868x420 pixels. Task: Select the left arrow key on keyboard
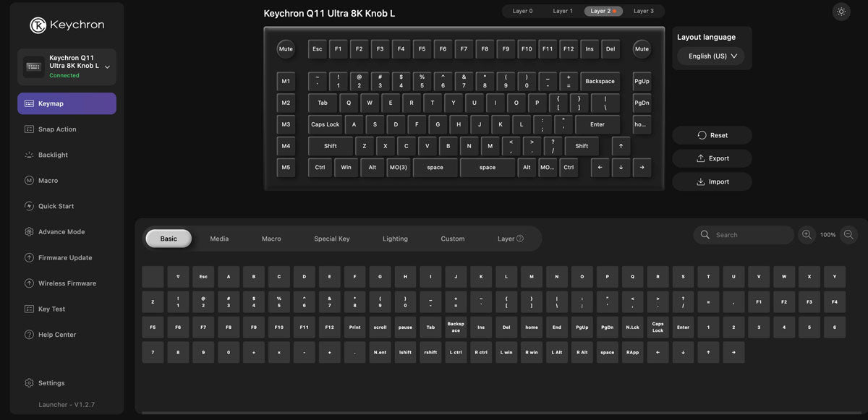coord(600,168)
